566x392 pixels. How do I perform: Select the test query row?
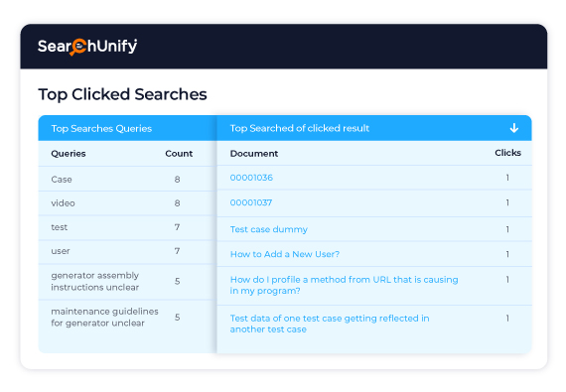coord(127,227)
